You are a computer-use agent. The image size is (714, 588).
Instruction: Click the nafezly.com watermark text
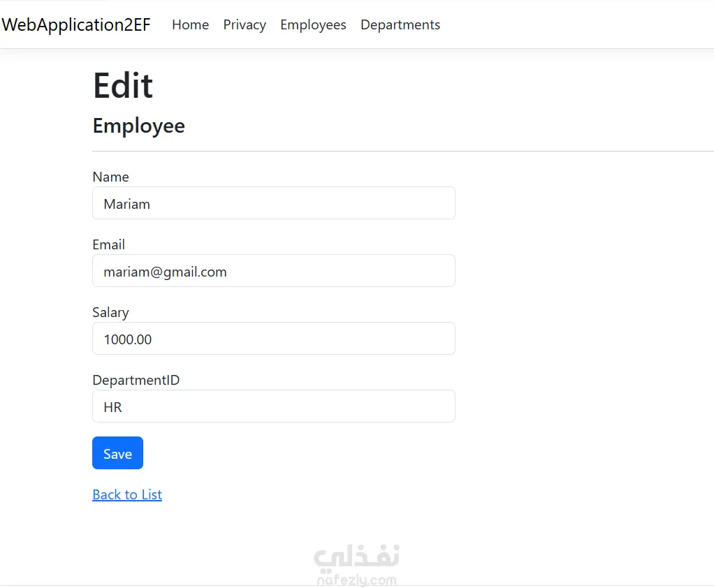click(356, 580)
